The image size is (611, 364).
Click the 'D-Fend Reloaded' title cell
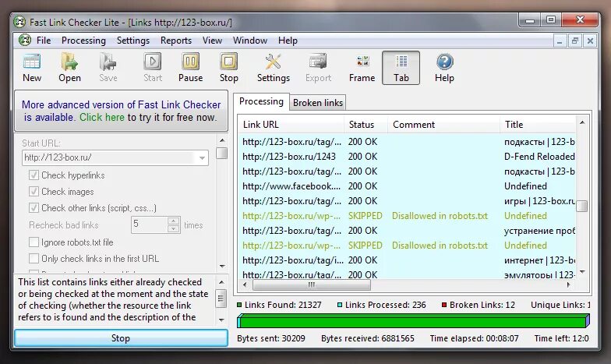coord(539,157)
